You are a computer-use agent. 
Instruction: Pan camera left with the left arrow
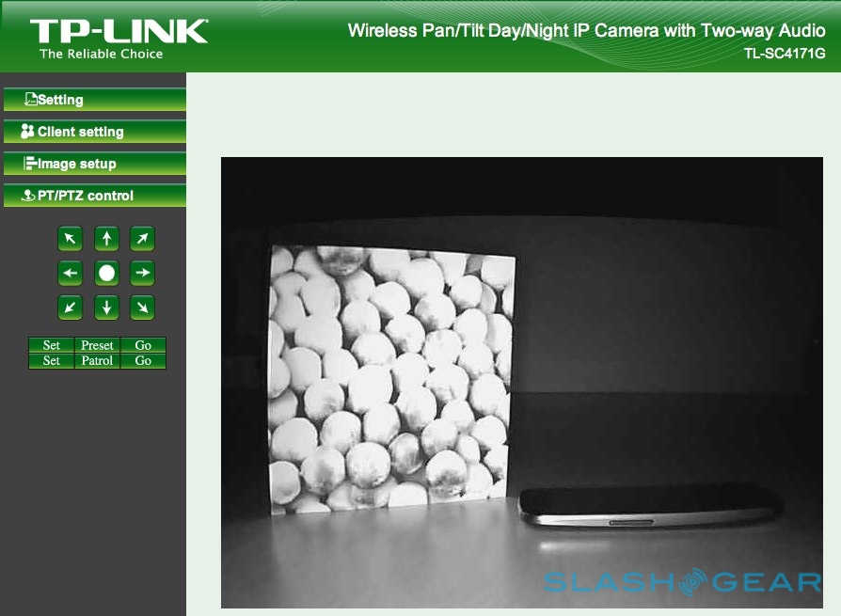[71, 274]
